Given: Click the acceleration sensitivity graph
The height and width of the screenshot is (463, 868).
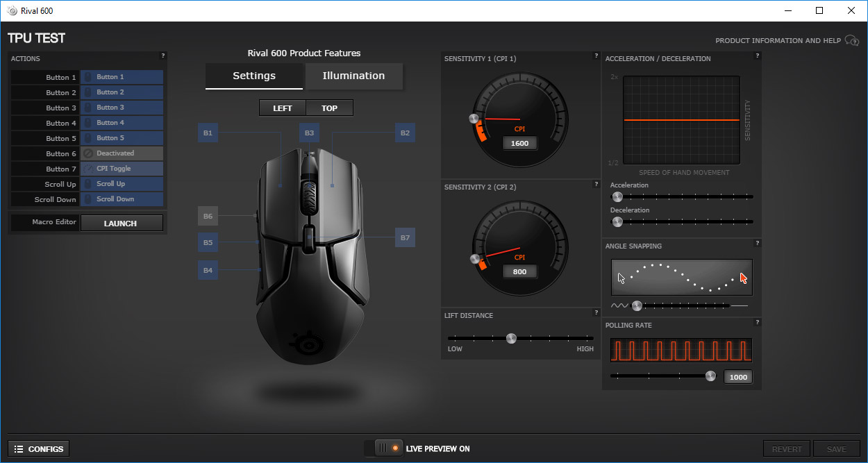Looking at the screenshot, I should click(x=681, y=120).
